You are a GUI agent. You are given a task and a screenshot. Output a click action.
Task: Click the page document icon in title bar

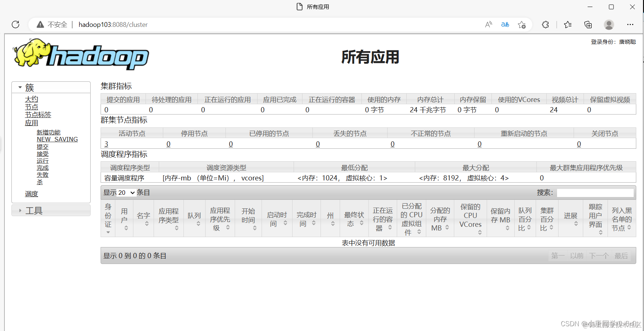[x=300, y=7]
